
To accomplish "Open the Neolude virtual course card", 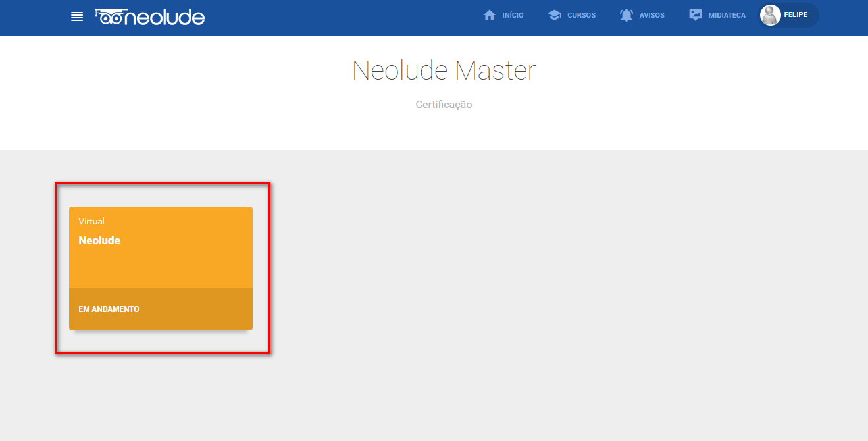I will (161, 269).
